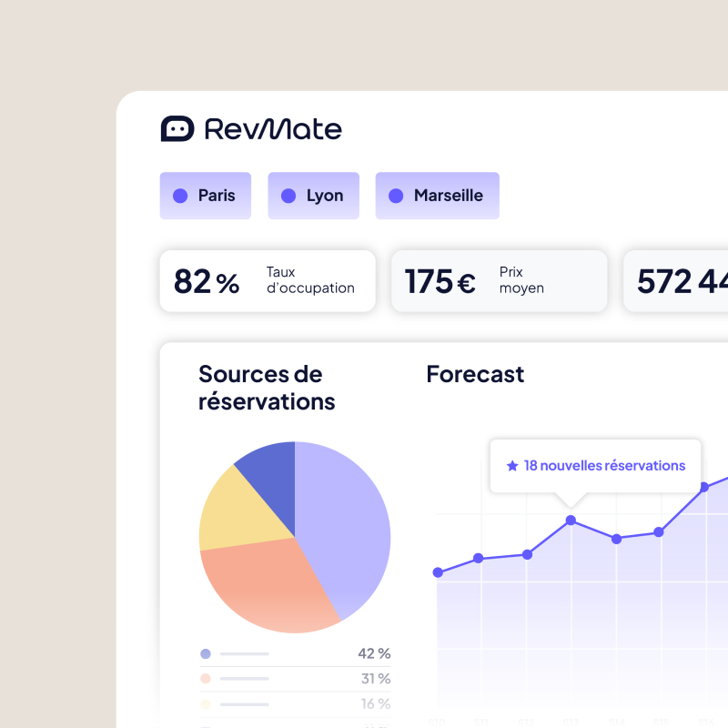Click the pink legend dot for 31%
Screen dimensions: 728x728
coord(206,679)
